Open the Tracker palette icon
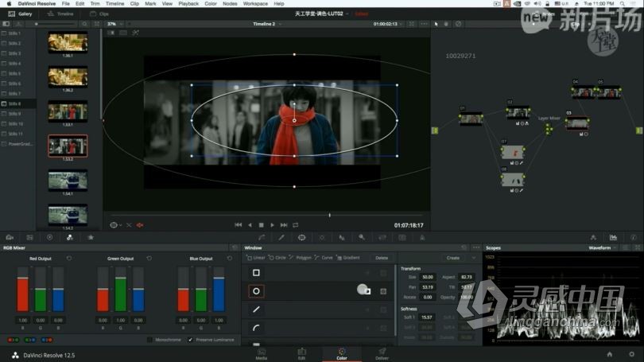This screenshot has width=644, height=362. click(x=321, y=238)
